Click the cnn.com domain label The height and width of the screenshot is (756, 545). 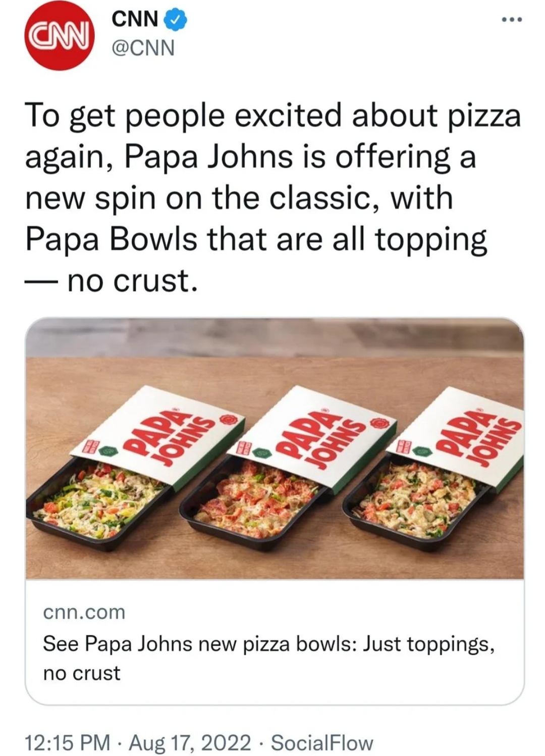click(84, 612)
